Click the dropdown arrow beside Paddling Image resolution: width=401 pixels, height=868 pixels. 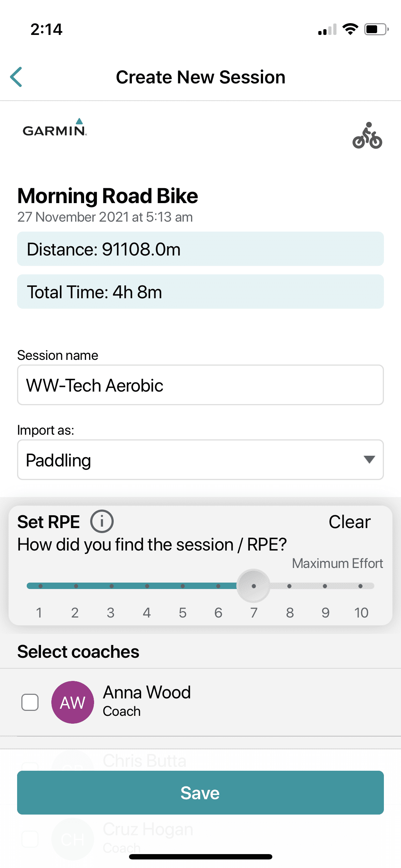click(369, 460)
